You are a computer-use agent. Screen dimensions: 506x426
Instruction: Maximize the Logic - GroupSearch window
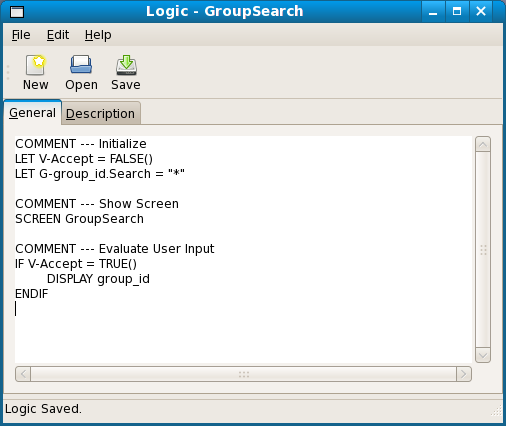[457, 12]
